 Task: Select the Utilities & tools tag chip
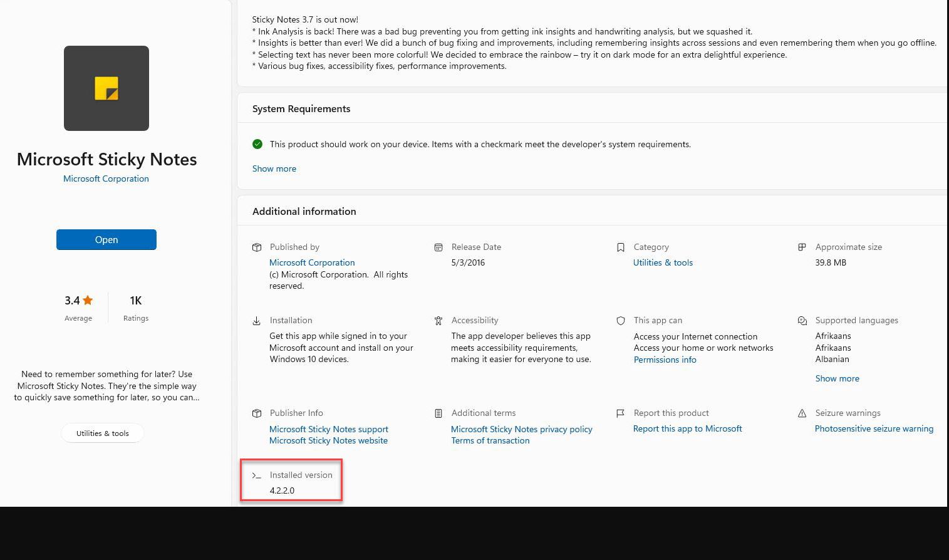coord(103,433)
